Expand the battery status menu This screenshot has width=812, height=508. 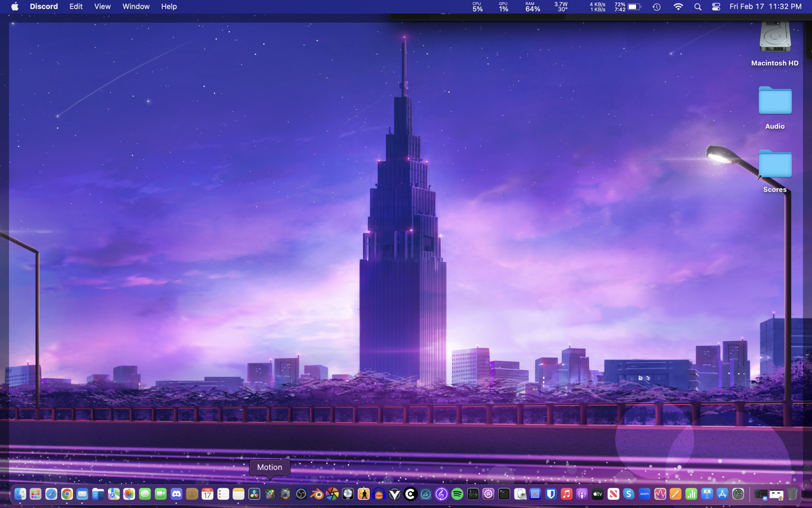pos(634,7)
